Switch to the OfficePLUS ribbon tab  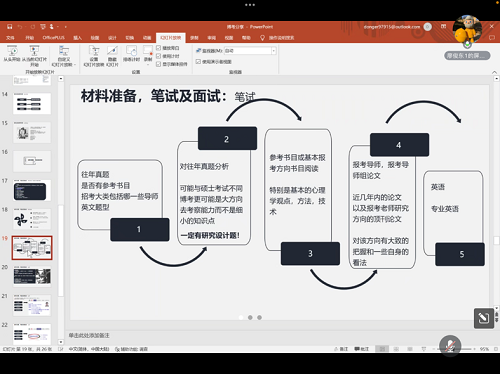tap(53, 38)
